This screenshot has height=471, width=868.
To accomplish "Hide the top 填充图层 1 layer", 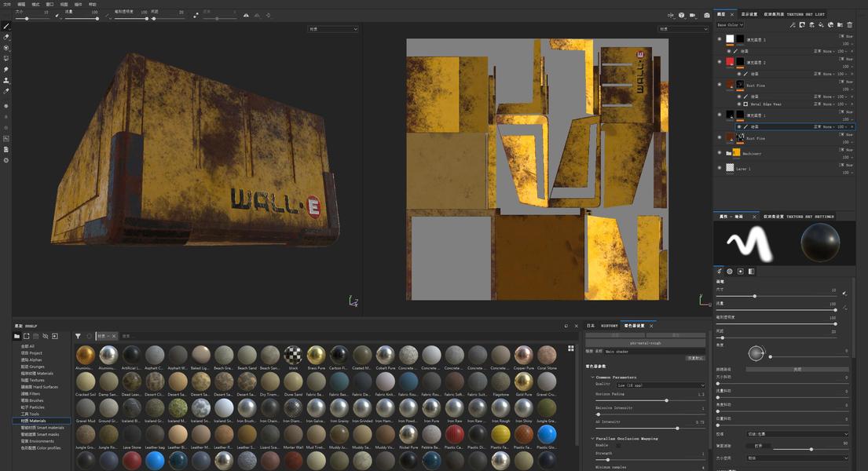I will pos(720,39).
